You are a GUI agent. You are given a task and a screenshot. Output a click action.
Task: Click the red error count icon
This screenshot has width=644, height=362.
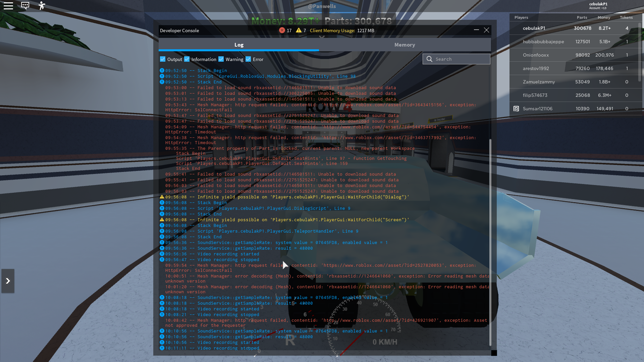click(x=282, y=30)
